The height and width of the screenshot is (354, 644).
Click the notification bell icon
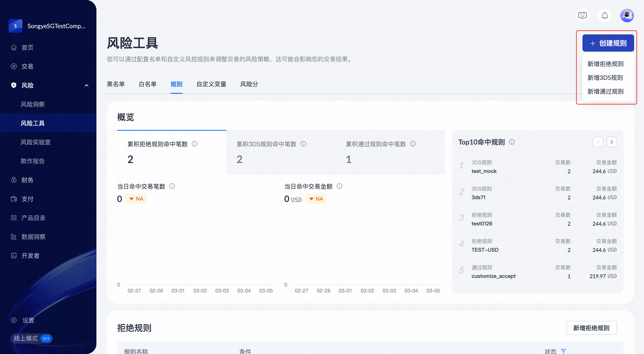click(x=604, y=15)
